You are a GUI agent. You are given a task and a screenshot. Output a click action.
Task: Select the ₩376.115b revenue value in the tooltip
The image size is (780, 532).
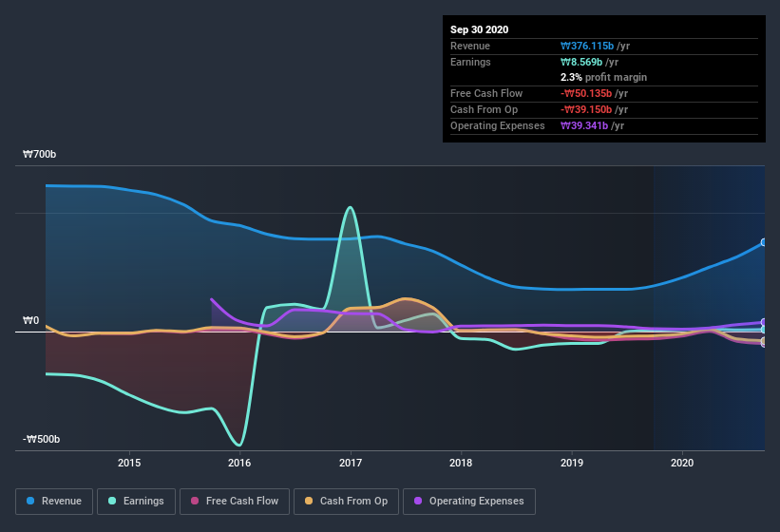pos(587,46)
